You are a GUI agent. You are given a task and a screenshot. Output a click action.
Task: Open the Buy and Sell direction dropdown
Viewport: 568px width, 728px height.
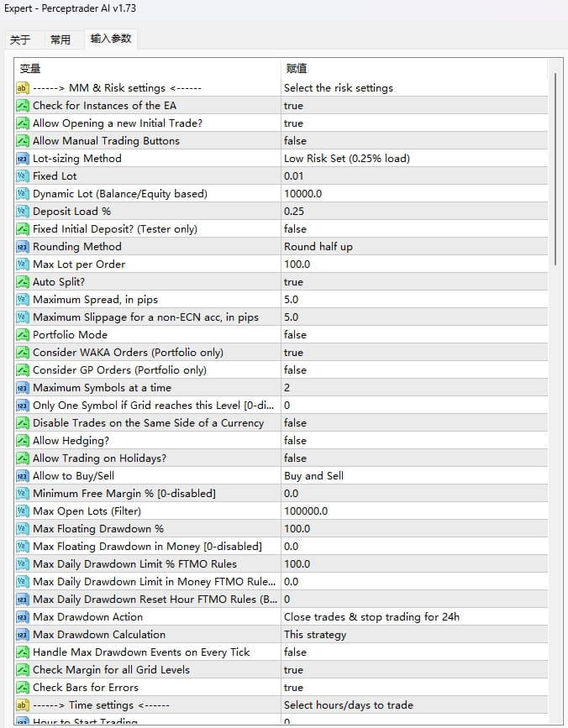click(x=412, y=476)
